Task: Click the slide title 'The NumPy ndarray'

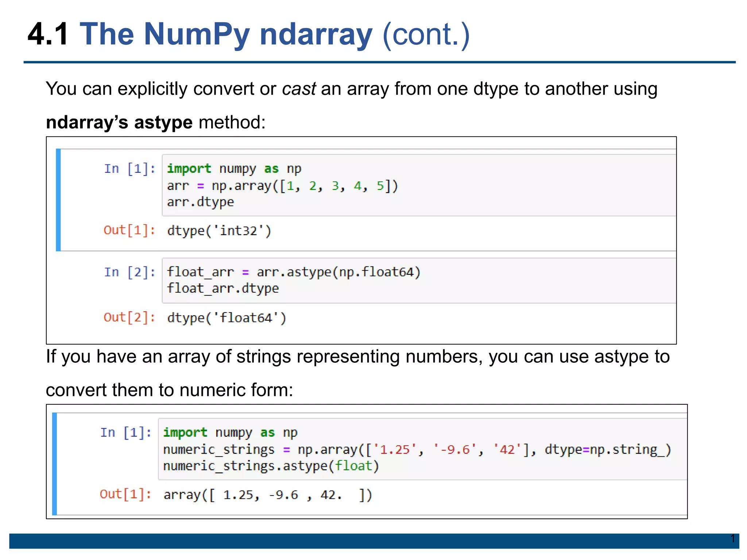Action: (x=226, y=34)
